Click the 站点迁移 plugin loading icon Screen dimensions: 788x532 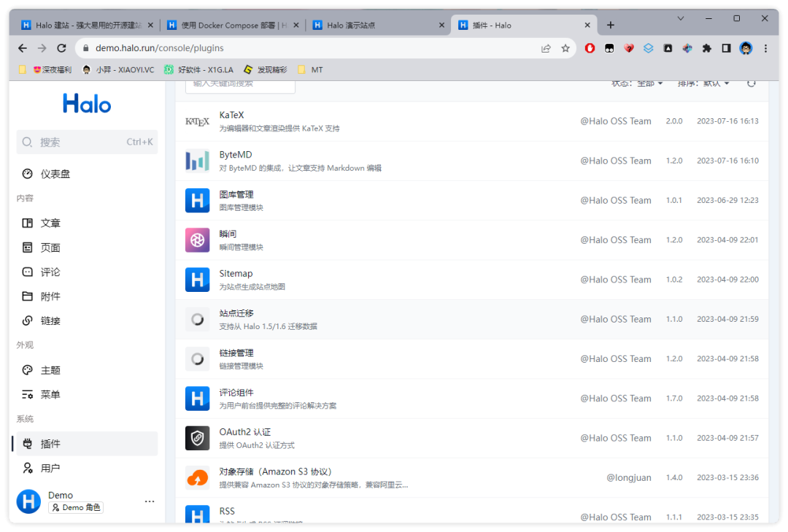tap(197, 320)
